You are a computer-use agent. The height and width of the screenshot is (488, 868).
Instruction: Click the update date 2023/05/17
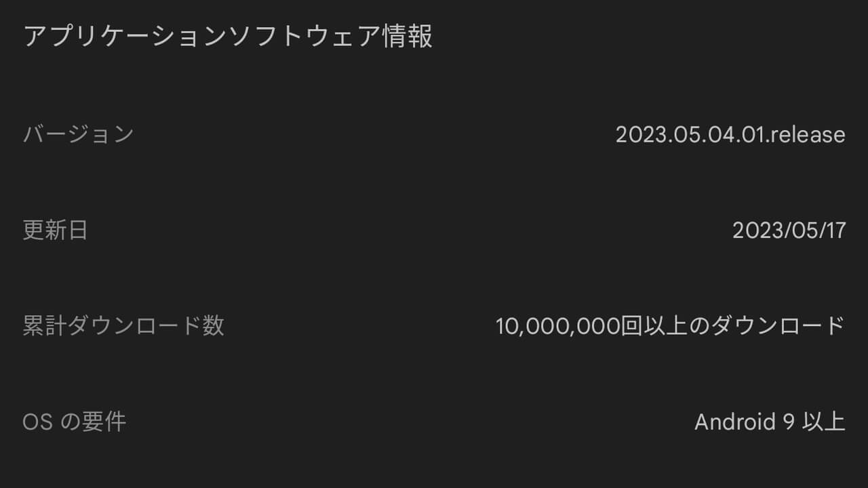pyautogui.click(x=789, y=230)
